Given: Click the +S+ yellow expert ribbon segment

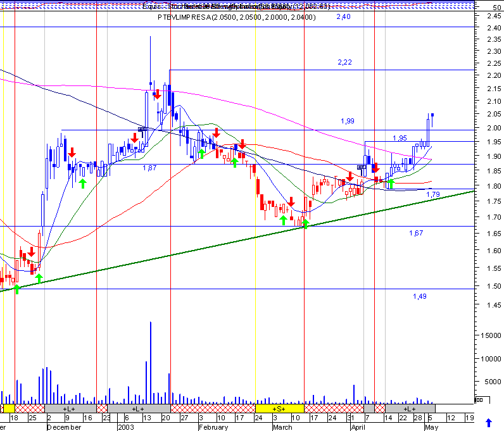Looking at the screenshot, I should 279,409.
